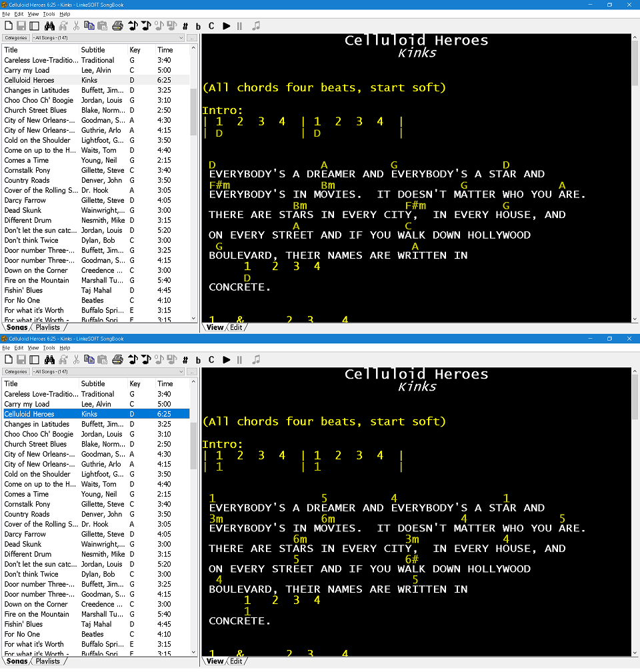Open the File menu in top window

click(x=6, y=14)
